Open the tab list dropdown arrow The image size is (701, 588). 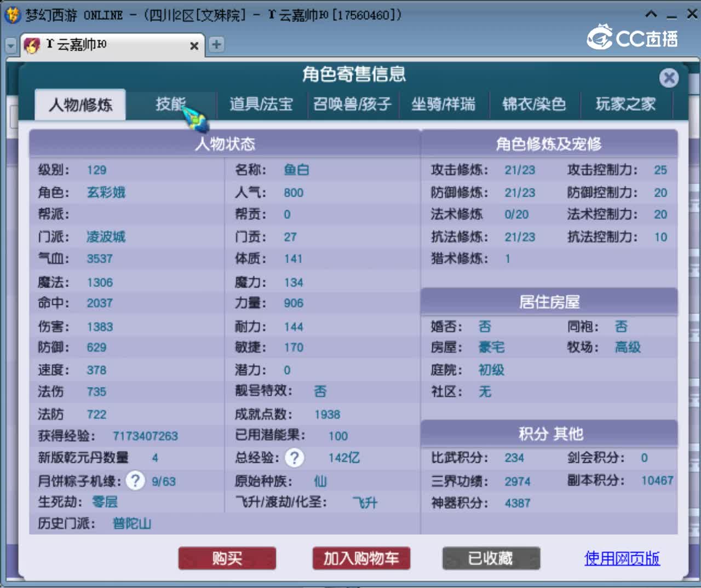click(x=11, y=45)
